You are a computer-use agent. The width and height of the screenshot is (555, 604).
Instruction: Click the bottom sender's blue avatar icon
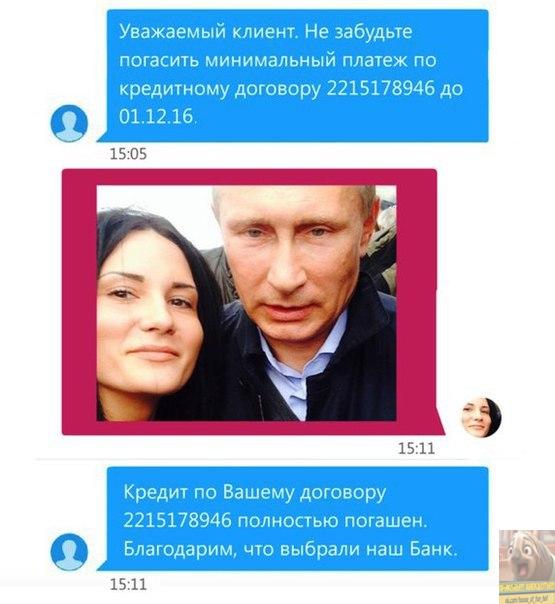[x=69, y=552]
